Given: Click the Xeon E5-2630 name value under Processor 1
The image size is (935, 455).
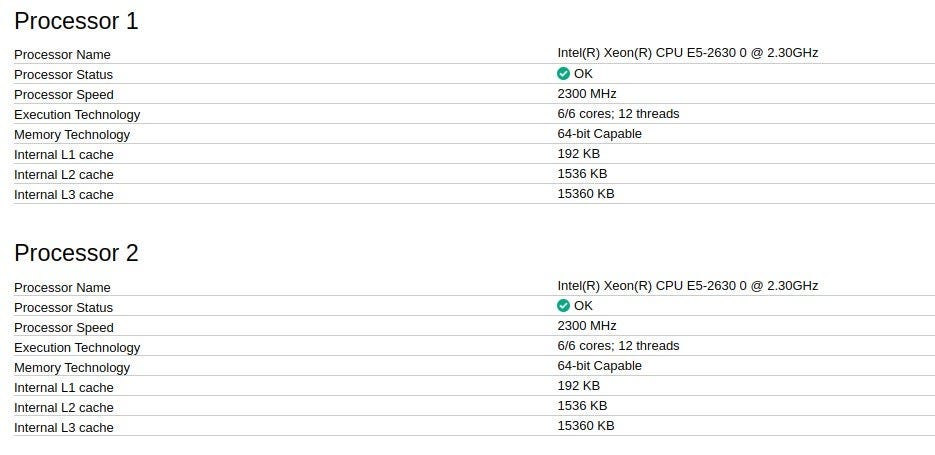Looking at the screenshot, I should click(x=687, y=53).
